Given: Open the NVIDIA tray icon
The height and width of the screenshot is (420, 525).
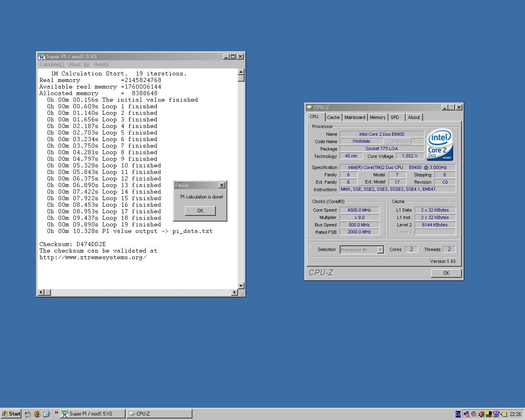Looking at the screenshot, I should coord(503,414).
